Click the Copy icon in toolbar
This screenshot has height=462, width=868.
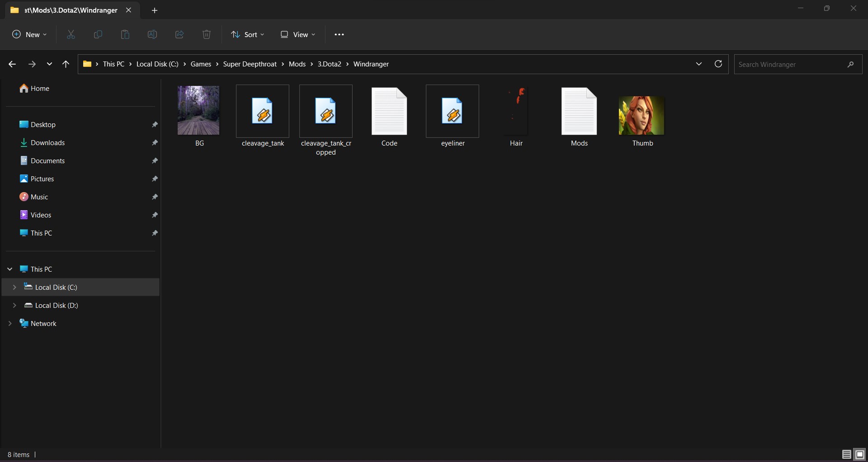pos(98,34)
